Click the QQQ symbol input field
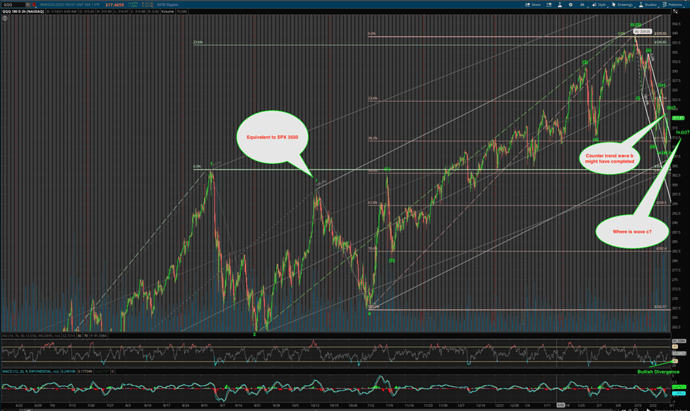Screen dimensions: 690x411 point(12,4)
